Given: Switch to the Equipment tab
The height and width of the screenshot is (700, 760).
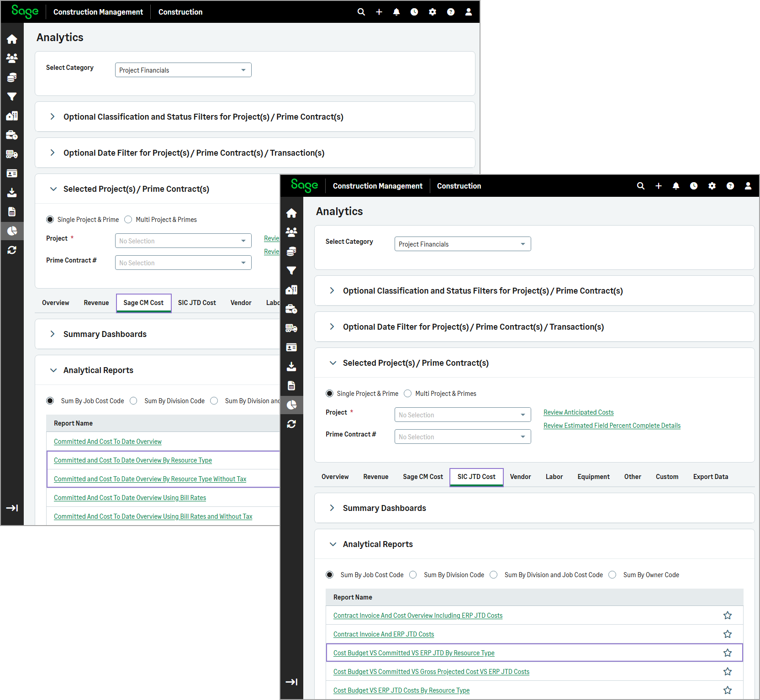Looking at the screenshot, I should [593, 477].
